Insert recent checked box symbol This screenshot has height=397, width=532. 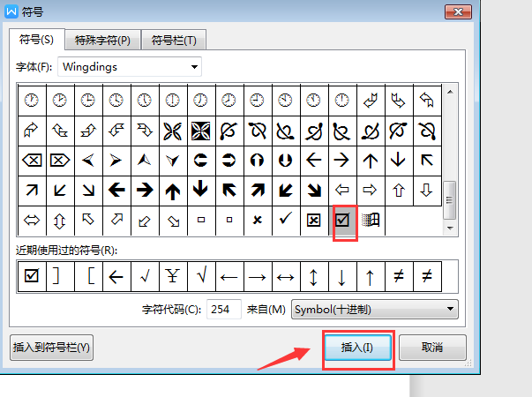coord(32,276)
